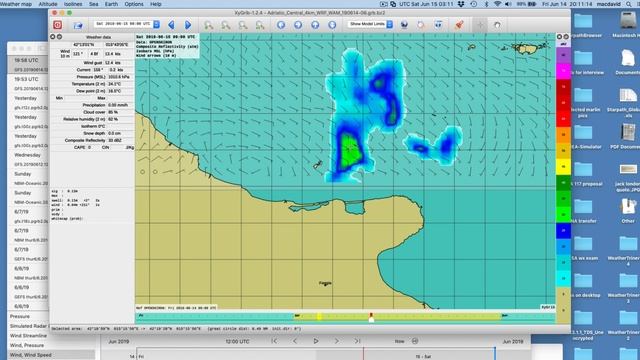Click the Now button in background window
The image size is (640, 360).
[399, 341]
